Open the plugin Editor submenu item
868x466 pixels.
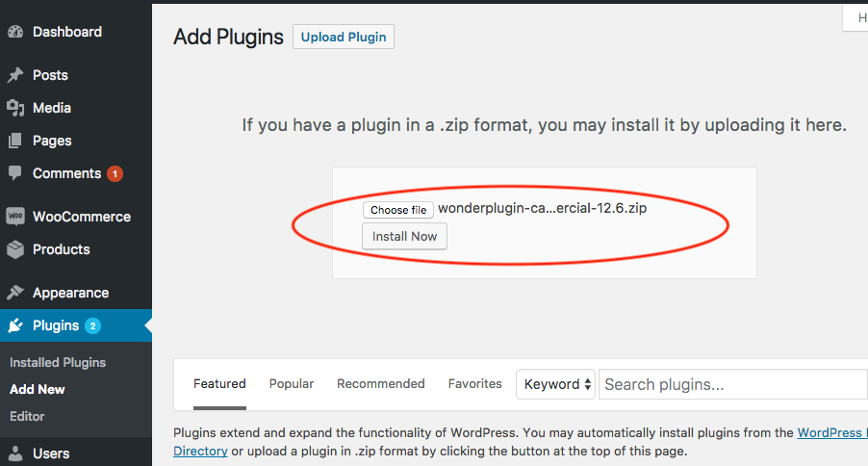(27, 416)
